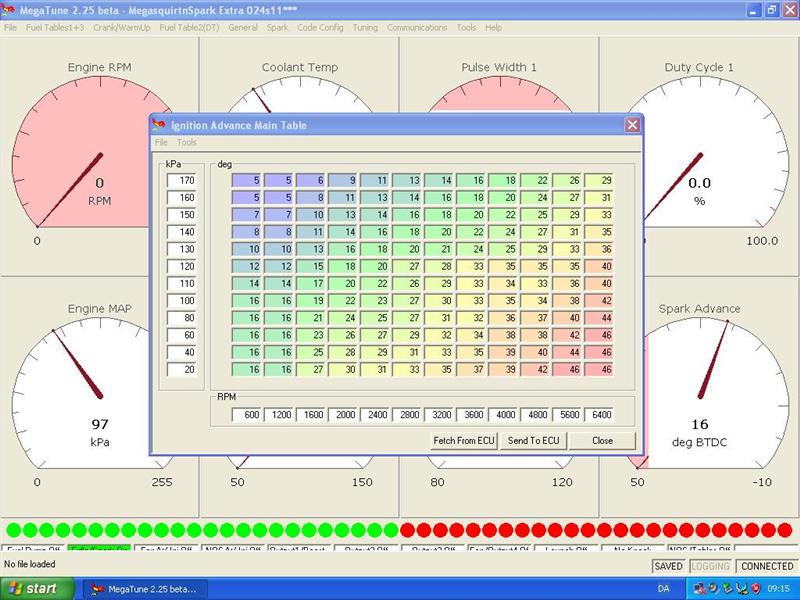The width and height of the screenshot is (800, 600).
Task: Open the General menu
Action: point(243,28)
